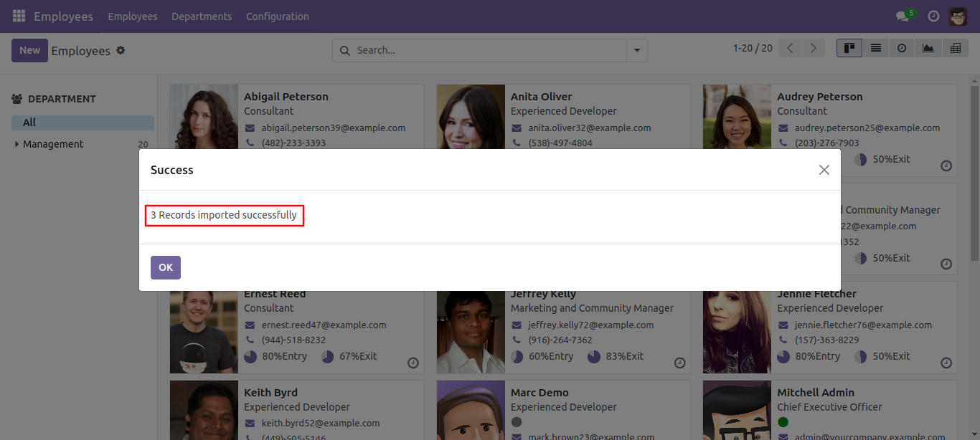Image resolution: width=980 pixels, height=440 pixels.
Task: Click Ernest Reed's photo thumbnail
Action: click(x=204, y=333)
